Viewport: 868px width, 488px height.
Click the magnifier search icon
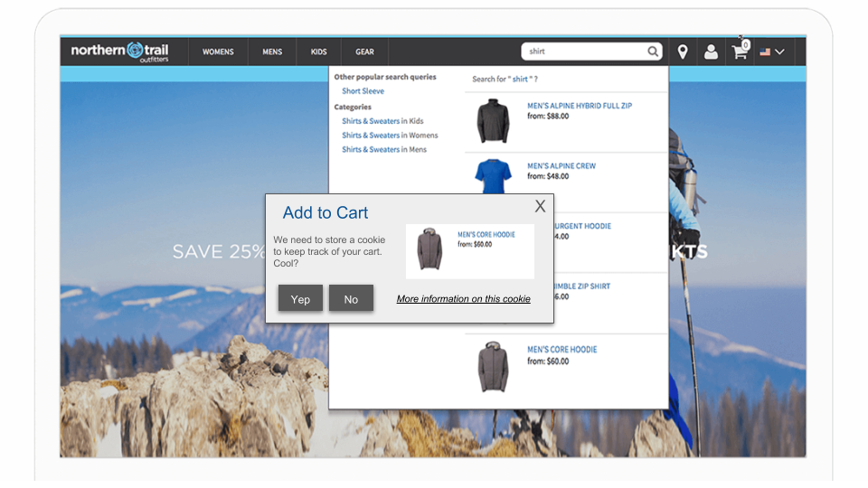tap(653, 52)
